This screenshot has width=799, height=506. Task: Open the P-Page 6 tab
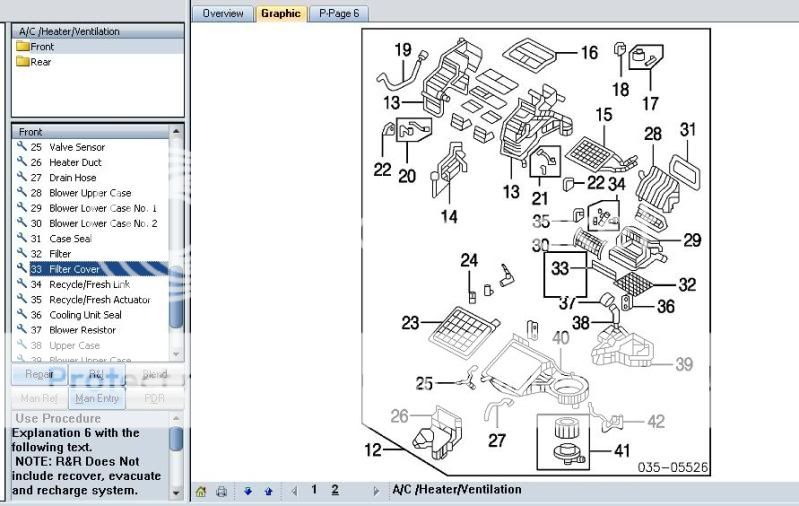pyautogui.click(x=339, y=14)
